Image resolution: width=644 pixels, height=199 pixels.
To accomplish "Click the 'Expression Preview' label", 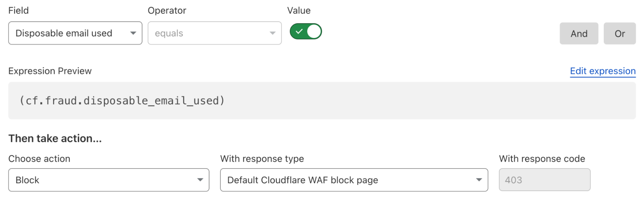I will point(50,71).
